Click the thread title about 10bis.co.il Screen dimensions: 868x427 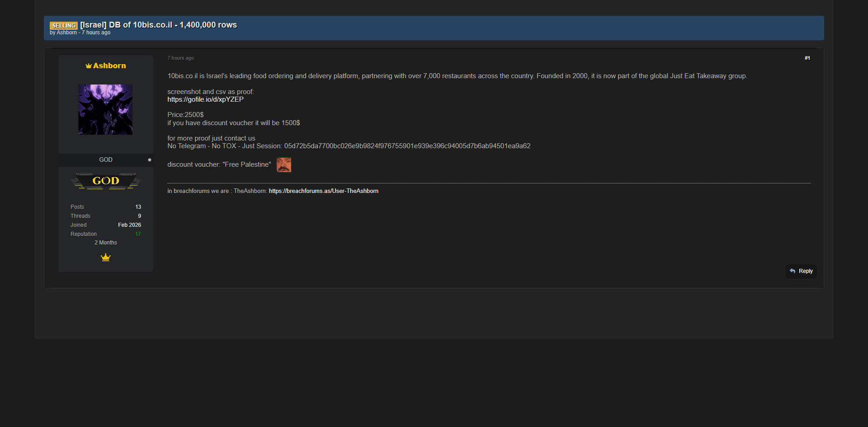158,25
